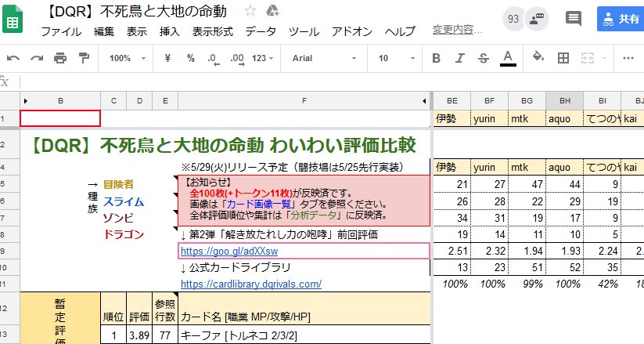
Task: Select the cell with キーファ [トルネコ 2/3/2]
Action: tap(304, 335)
